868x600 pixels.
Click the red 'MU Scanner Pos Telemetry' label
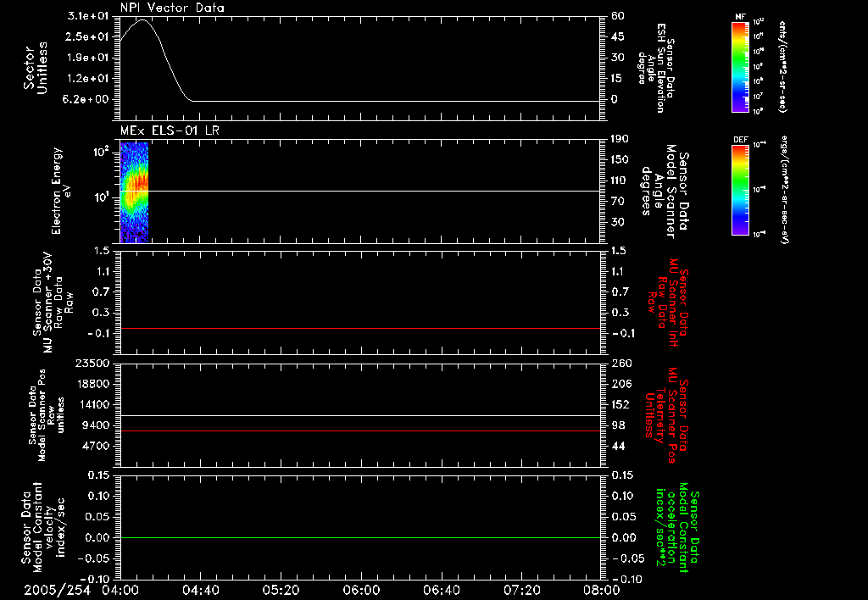(x=666, y=415)
